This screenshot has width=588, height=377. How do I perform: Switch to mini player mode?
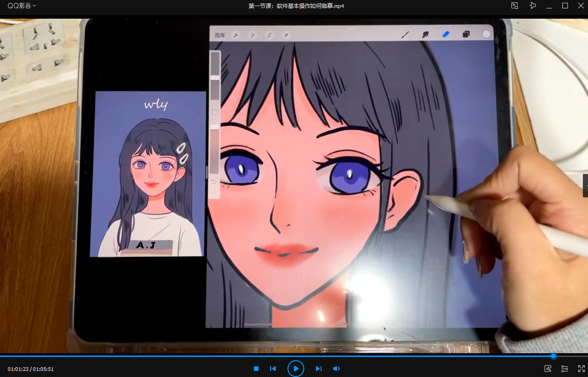[x=515, y=6]
